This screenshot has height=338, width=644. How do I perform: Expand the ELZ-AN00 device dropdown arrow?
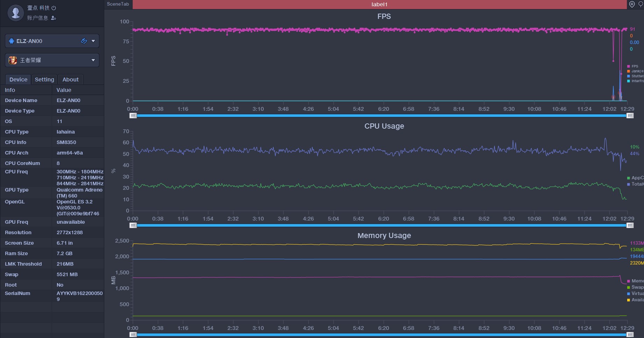[x=93, y=41]
